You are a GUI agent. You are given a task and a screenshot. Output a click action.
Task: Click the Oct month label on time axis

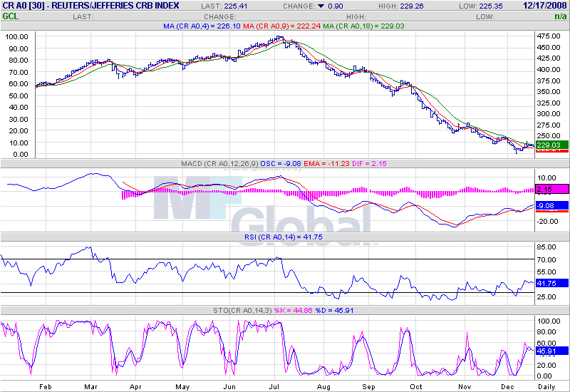coord(415,386)
